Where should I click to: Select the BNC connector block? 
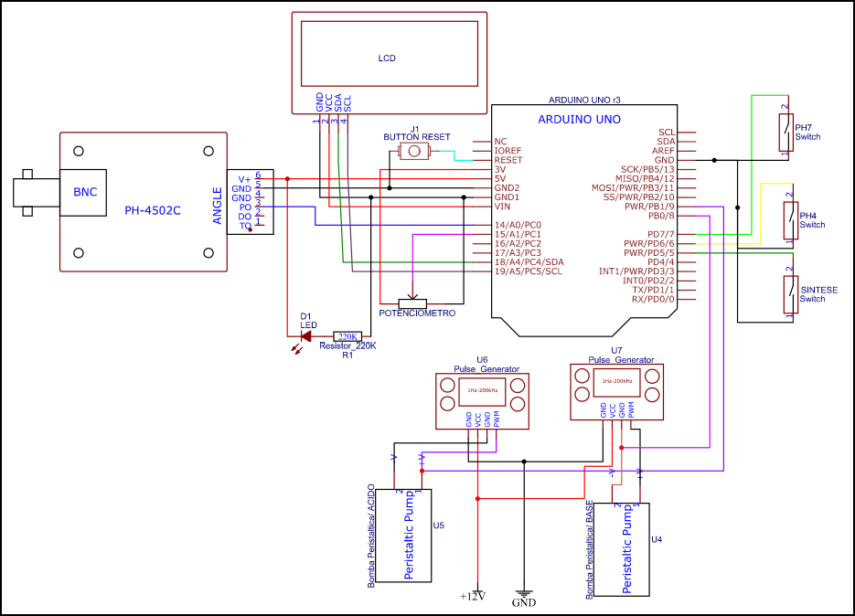pyautogui.click(x=83, y=193)
